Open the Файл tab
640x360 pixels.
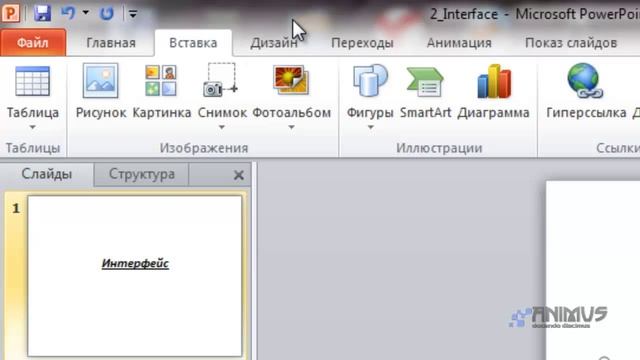tap(33, 42)
